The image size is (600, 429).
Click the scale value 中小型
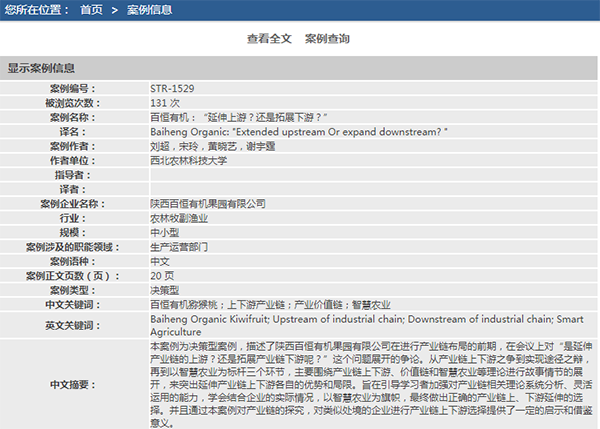[x=165, y=232]
